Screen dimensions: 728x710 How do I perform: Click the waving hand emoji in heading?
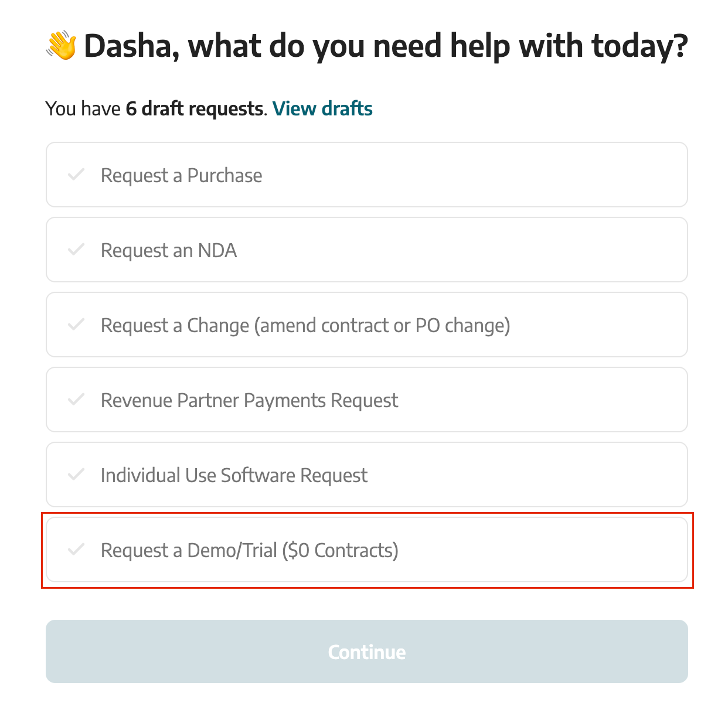pyautogui.click(x=62, y=46)
